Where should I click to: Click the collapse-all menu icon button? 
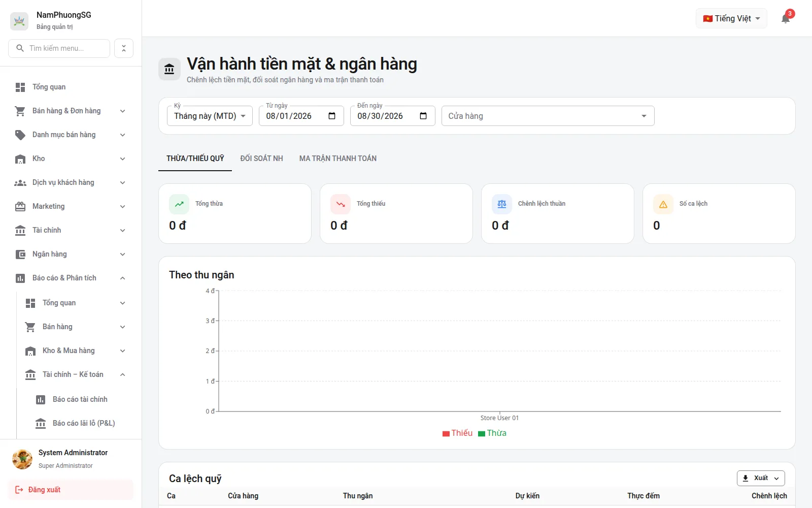point(124,48)
